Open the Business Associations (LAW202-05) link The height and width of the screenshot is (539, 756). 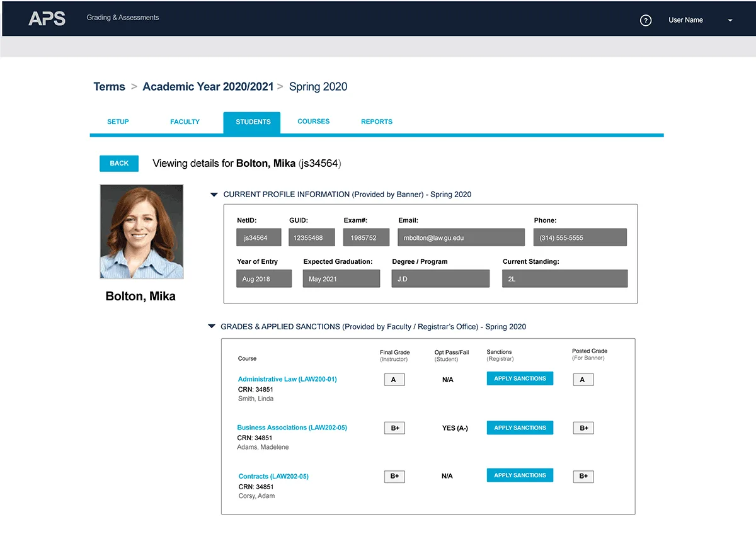pyautogui.click(x=292, y=428)
